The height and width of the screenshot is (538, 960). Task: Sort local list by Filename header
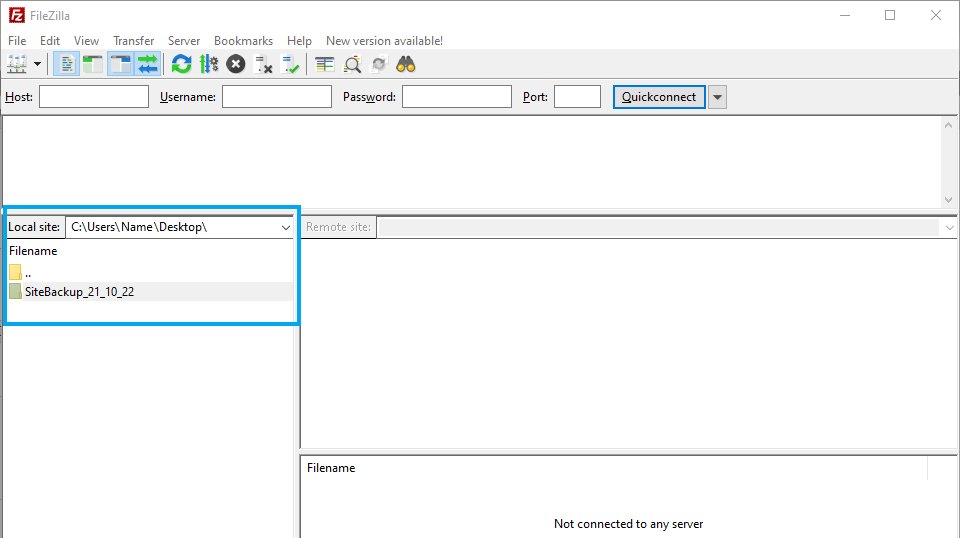(x=33, y=251)
